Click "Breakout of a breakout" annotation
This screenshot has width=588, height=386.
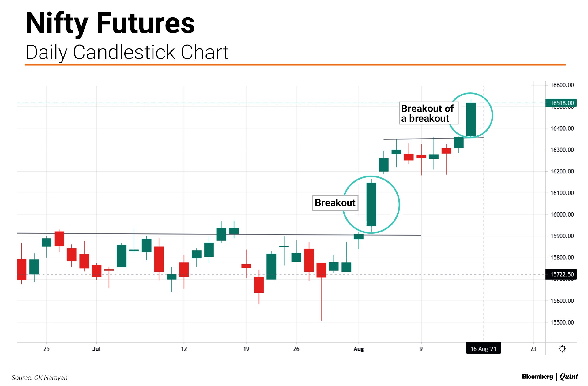(x=428, y=113)
